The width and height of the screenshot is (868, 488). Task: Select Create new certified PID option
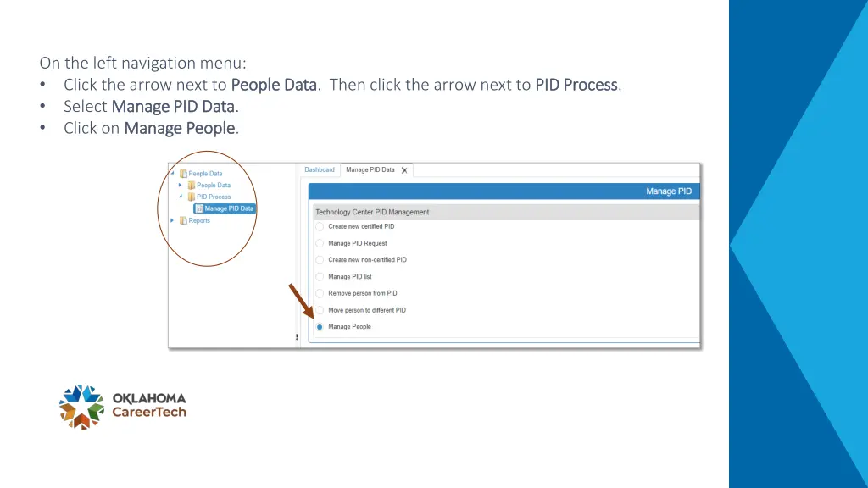[320, 226]
